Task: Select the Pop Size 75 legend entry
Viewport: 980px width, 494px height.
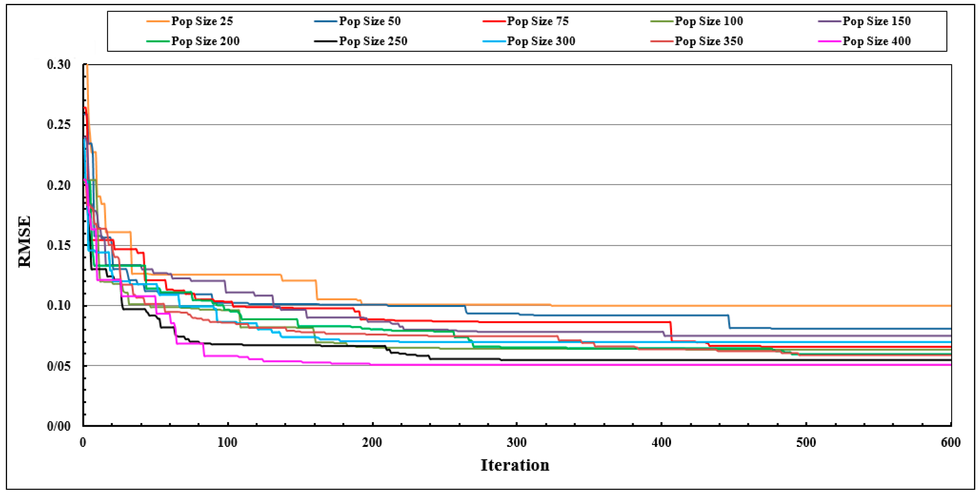Action: [x=537, y=21]
